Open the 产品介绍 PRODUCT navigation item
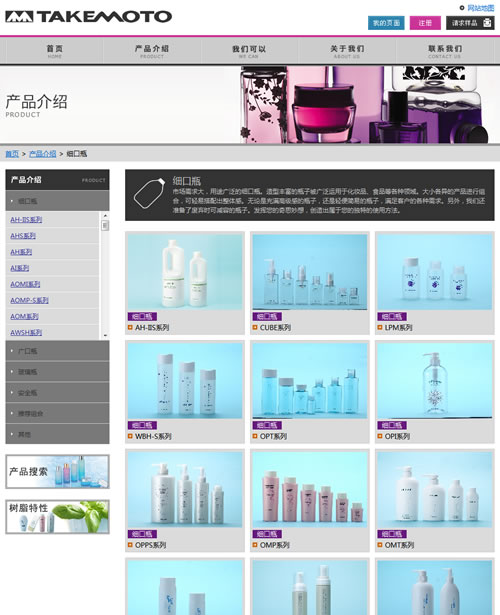 [x=152, y=51]
